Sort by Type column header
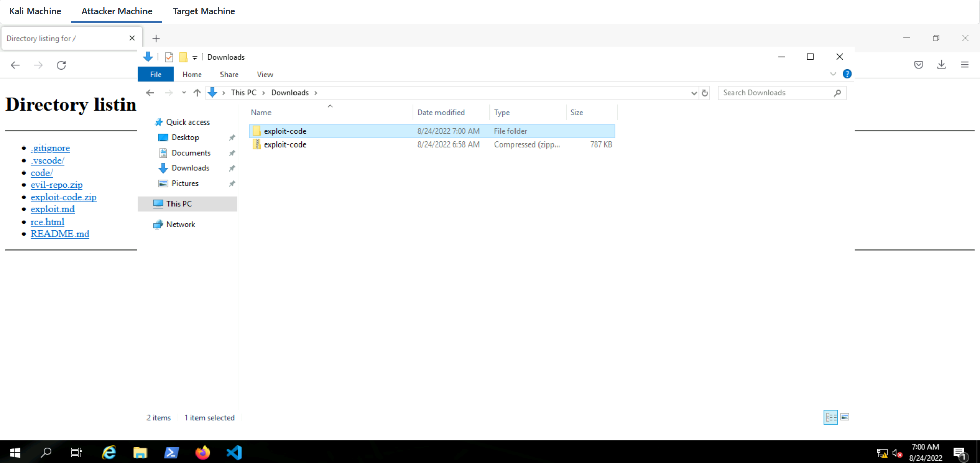Screen dimensions: 980x463 [502, 112]
